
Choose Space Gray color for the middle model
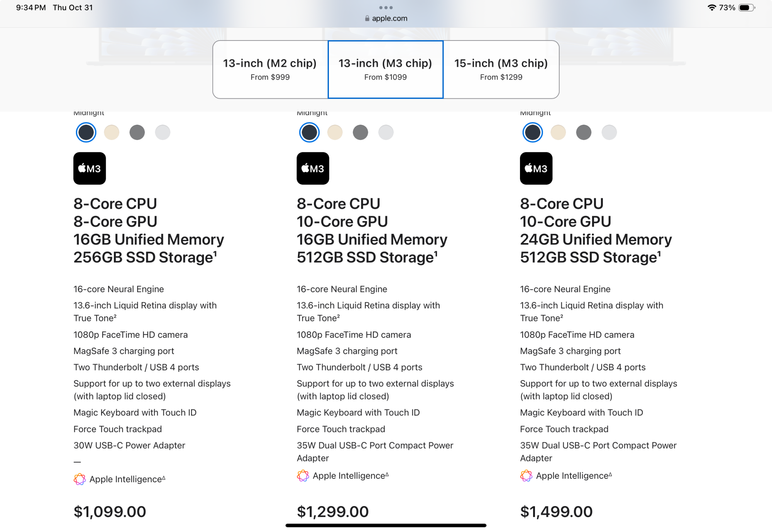(x=360, y=132)
